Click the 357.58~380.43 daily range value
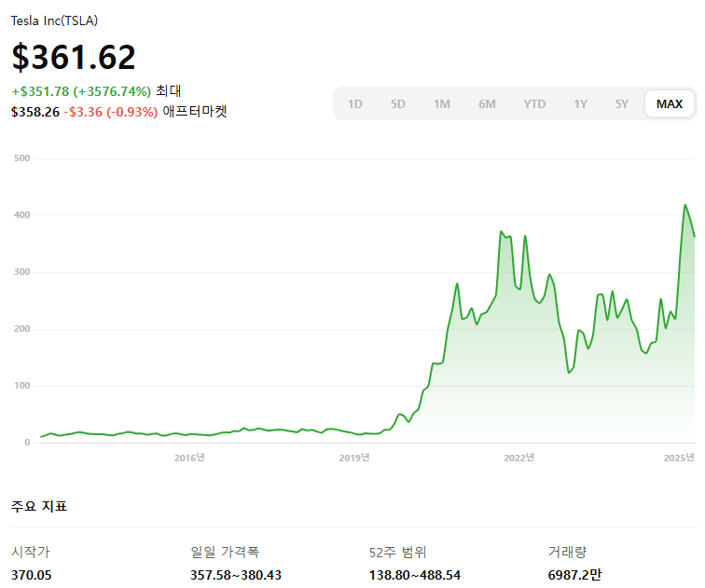 point(236,575)
